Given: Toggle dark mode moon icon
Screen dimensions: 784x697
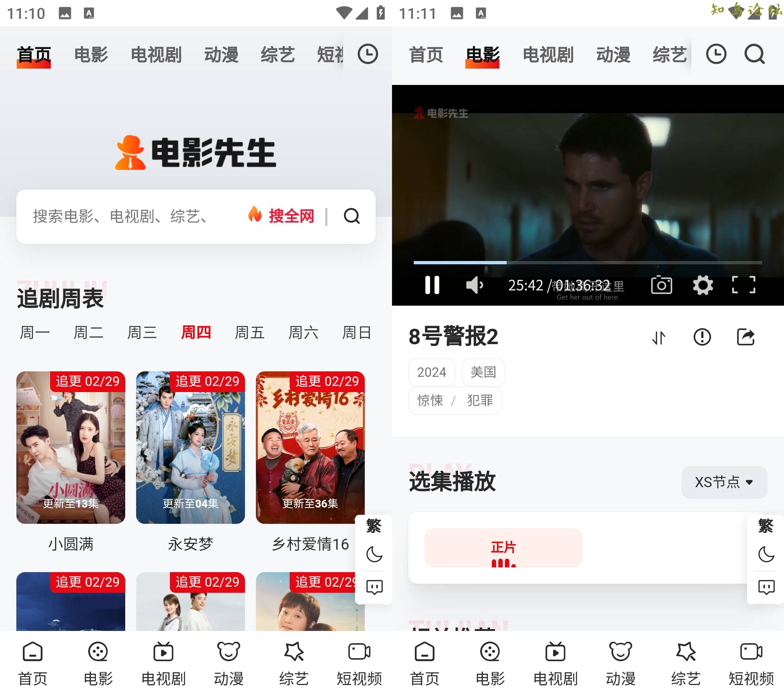Looking at the screenshot, I should 375,555.
